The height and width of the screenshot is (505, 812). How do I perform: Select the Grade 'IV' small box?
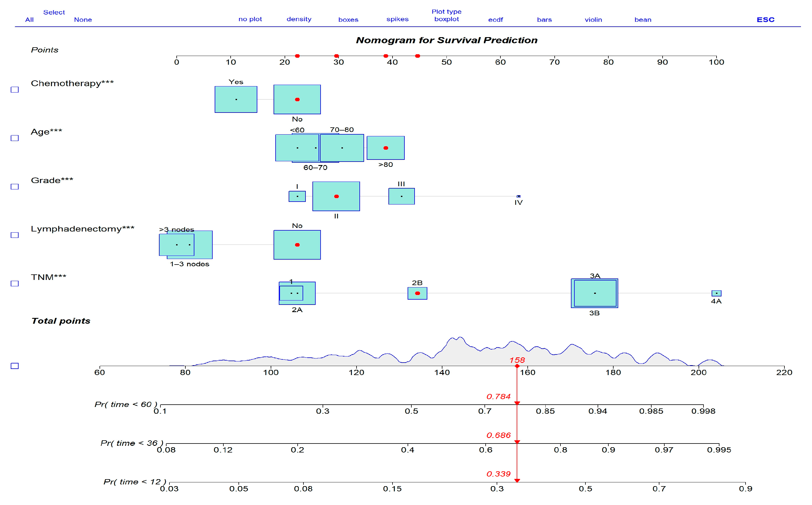point(518,196)
